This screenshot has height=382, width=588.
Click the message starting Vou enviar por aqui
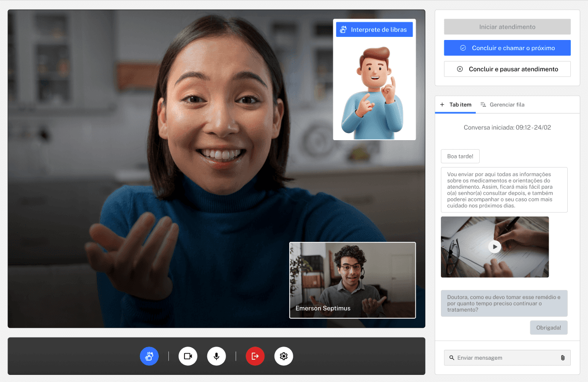point(504,190)
